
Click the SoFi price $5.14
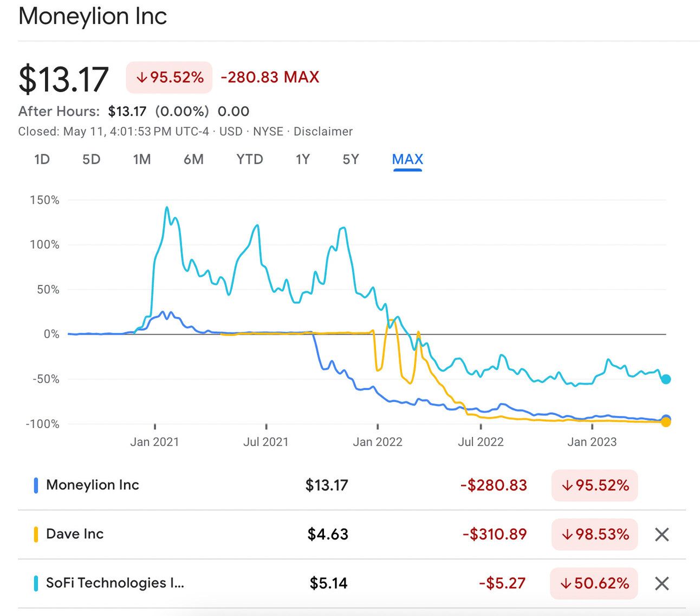point(329,583)
